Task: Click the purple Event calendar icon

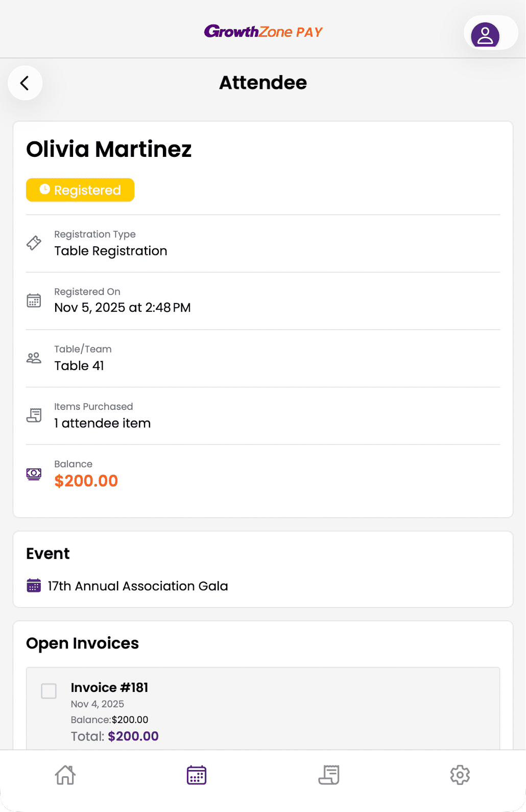Action: pyautogui.click(x=34, y=586)
